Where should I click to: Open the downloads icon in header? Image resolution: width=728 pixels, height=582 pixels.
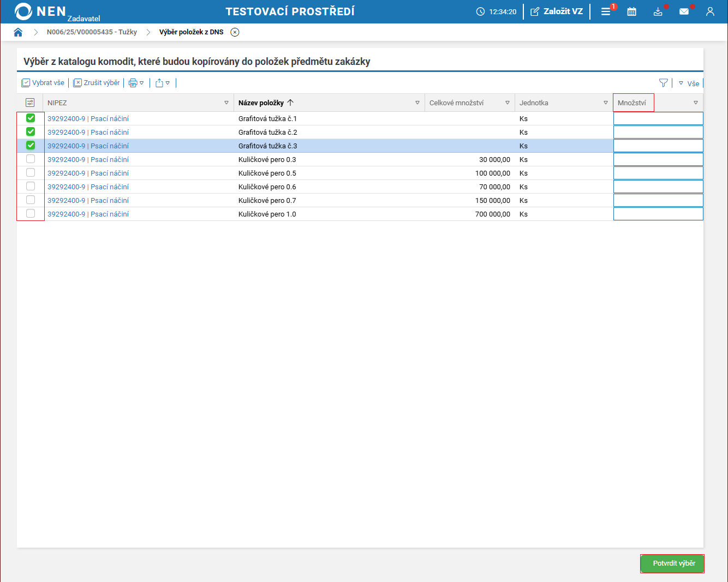(658, 11)
